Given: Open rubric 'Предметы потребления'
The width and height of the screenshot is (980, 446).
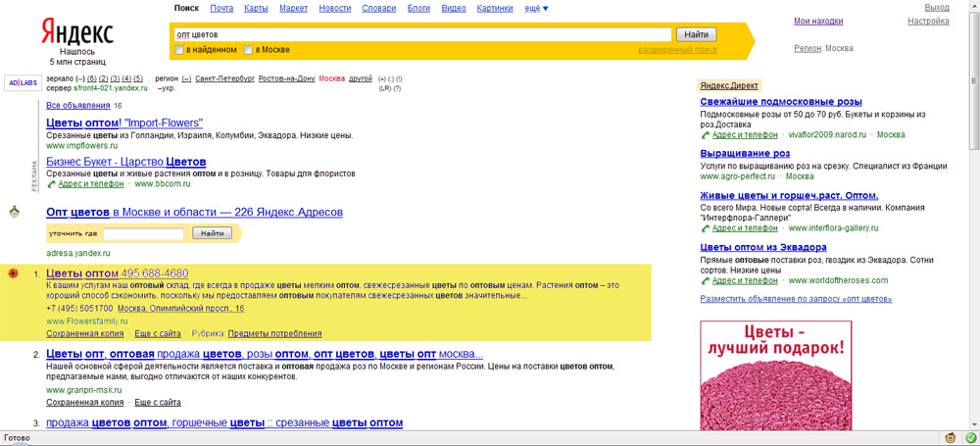Looking at the screenshot, I should [x=275, y=333].
